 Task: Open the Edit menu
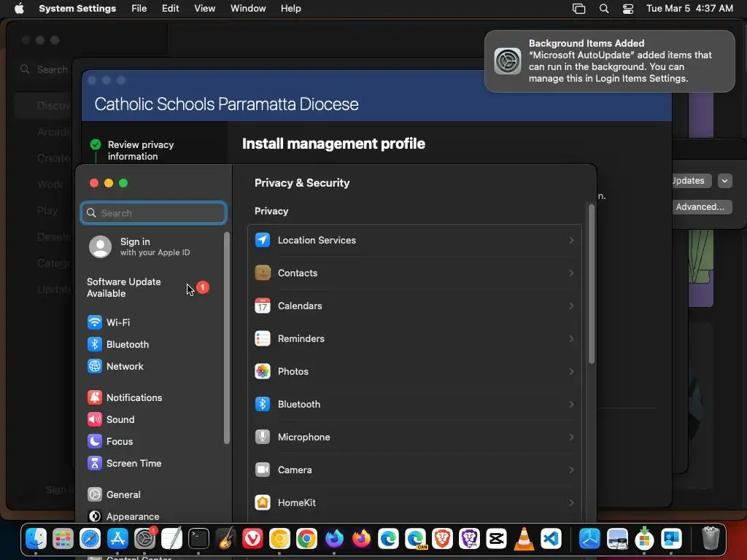point(170,9)
